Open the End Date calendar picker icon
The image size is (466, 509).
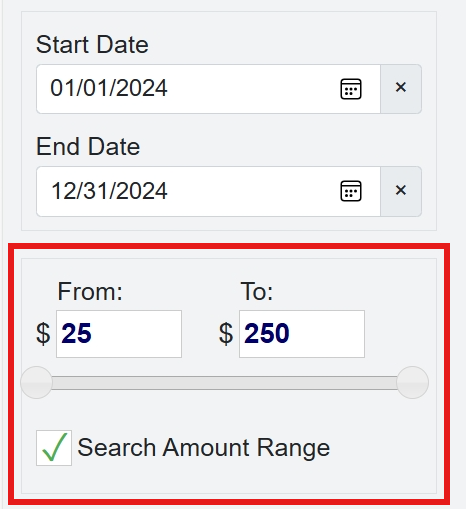point(350,191)
